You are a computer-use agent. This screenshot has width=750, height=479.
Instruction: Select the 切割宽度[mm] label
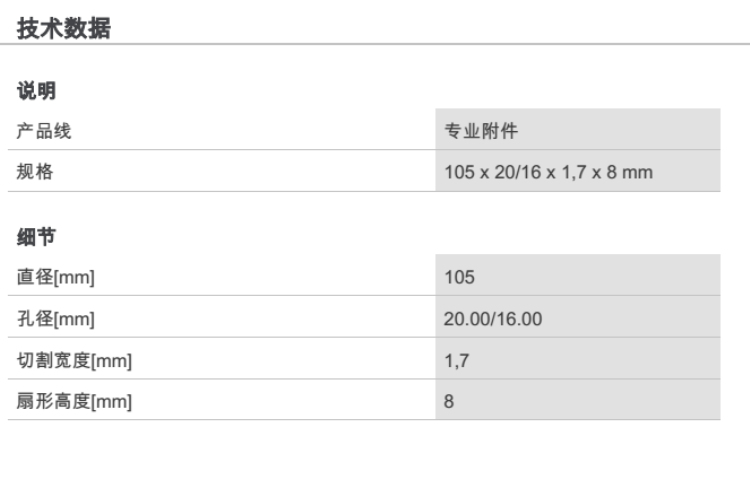[x=74, y=361]
